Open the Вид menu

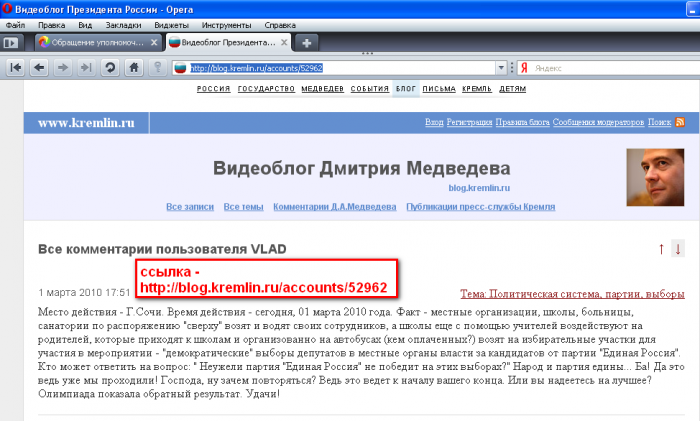tap(85, 25)
